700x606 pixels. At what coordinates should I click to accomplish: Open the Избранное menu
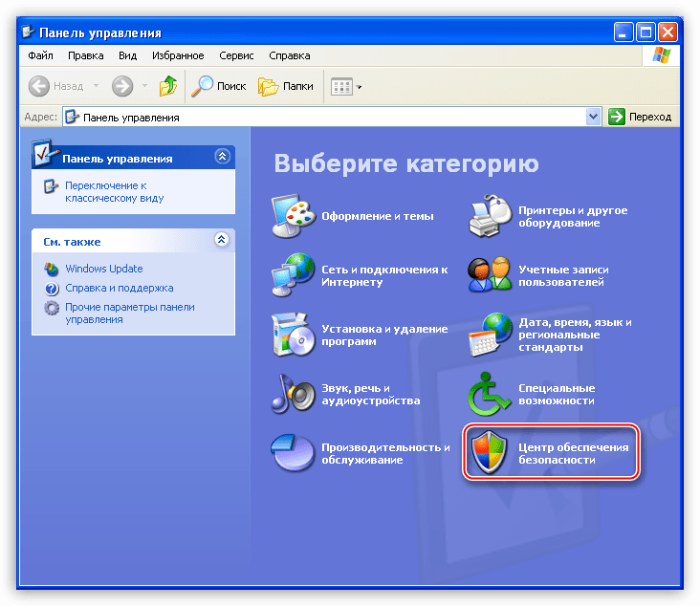click(x=178, y=55)
